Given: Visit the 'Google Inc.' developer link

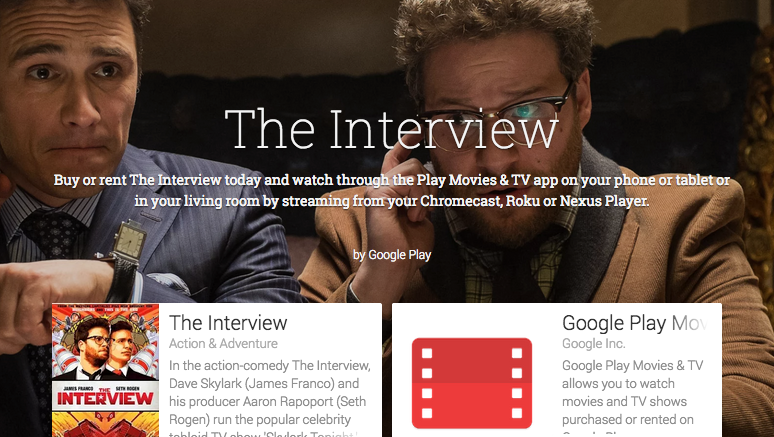Looking at the screenshot, I should [x=593, y=343].
